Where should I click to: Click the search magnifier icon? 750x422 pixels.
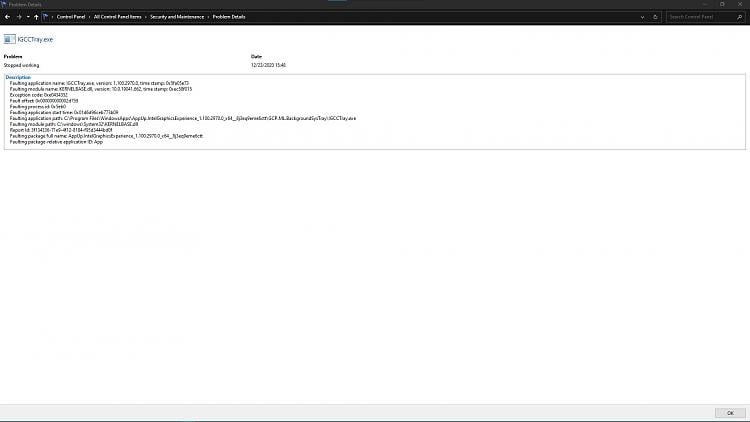(739, 17)
